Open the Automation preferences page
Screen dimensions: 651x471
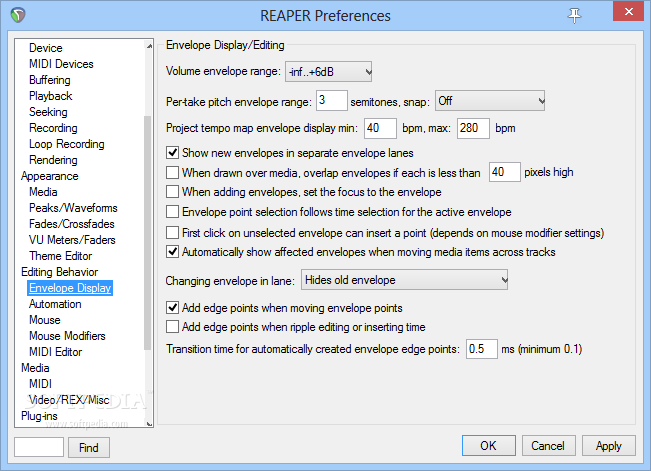pos(55,304)
